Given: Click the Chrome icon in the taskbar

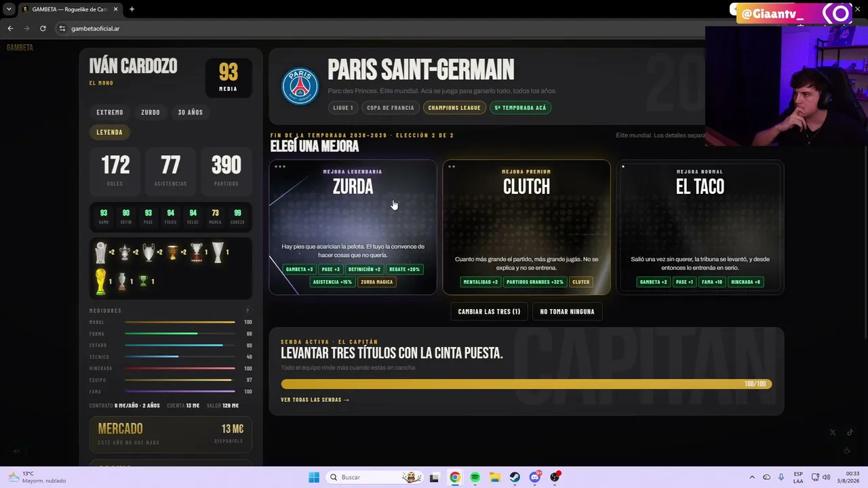Looking at the screenshot, I should 454,477.
